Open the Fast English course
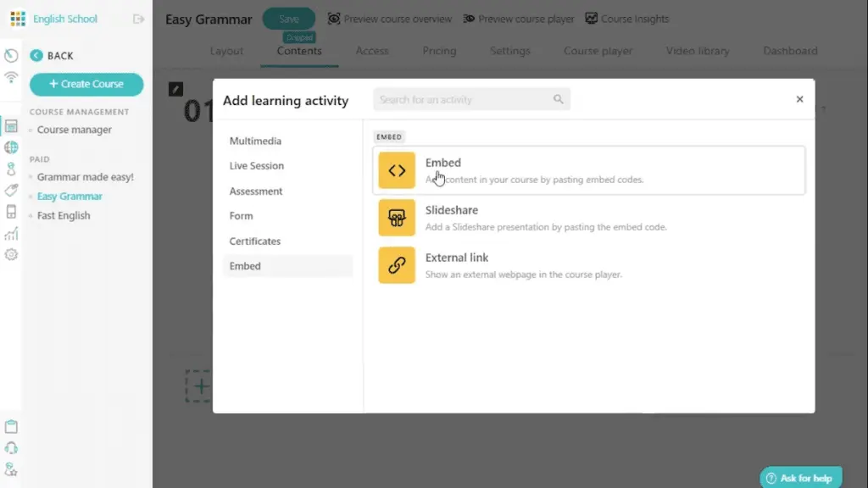Screen dimensions: 868x488 [x=64, y=216]
